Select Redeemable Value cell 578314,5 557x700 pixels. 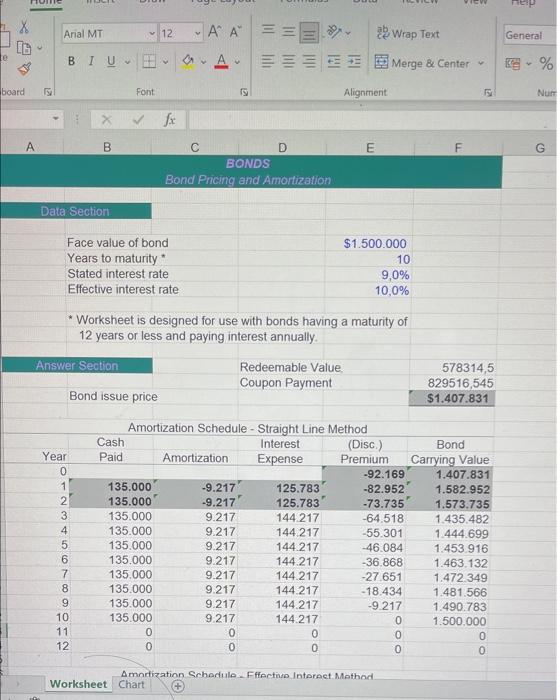[x=468, y=368]
